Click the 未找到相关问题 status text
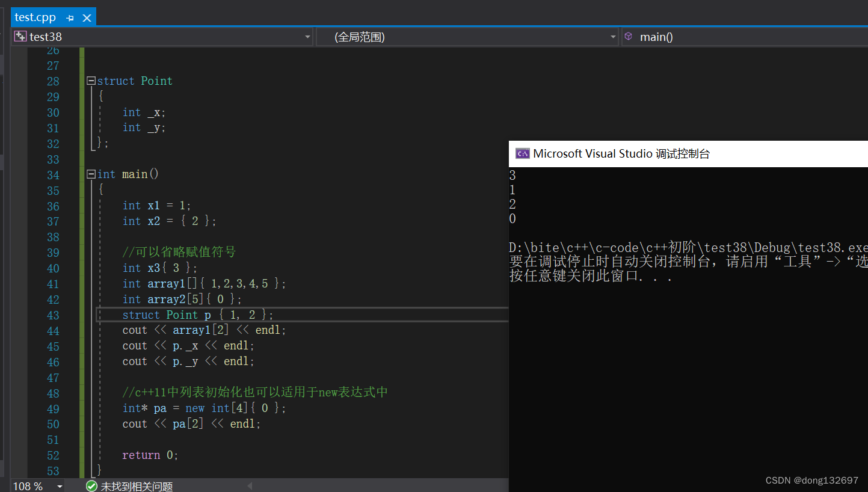 click(137, 486)
